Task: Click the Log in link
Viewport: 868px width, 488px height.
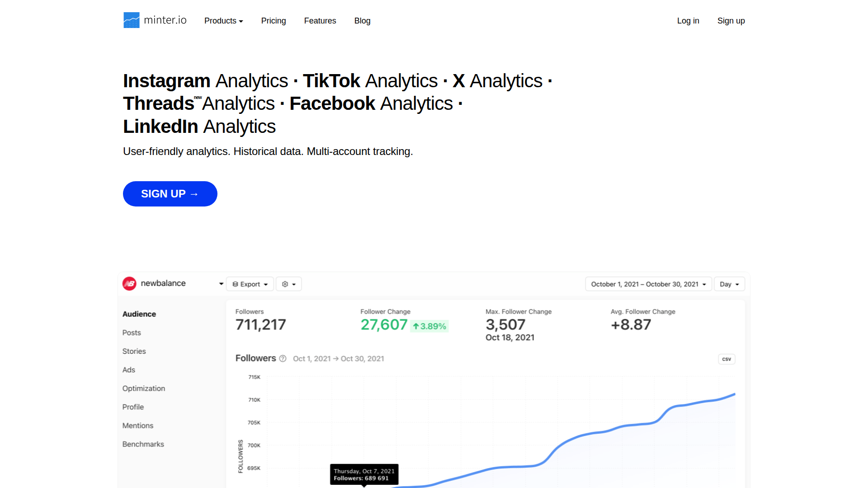Action: click(688, 21)
